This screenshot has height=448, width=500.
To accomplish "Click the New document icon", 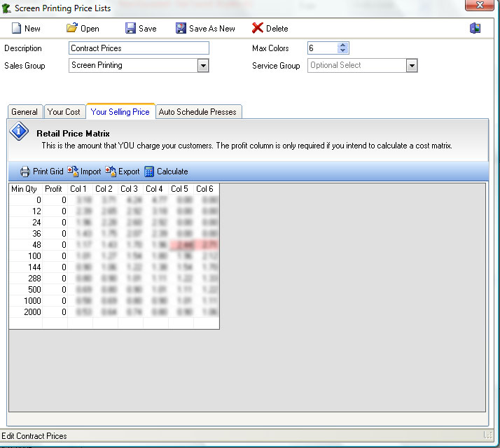I will [x=16, y=29].
